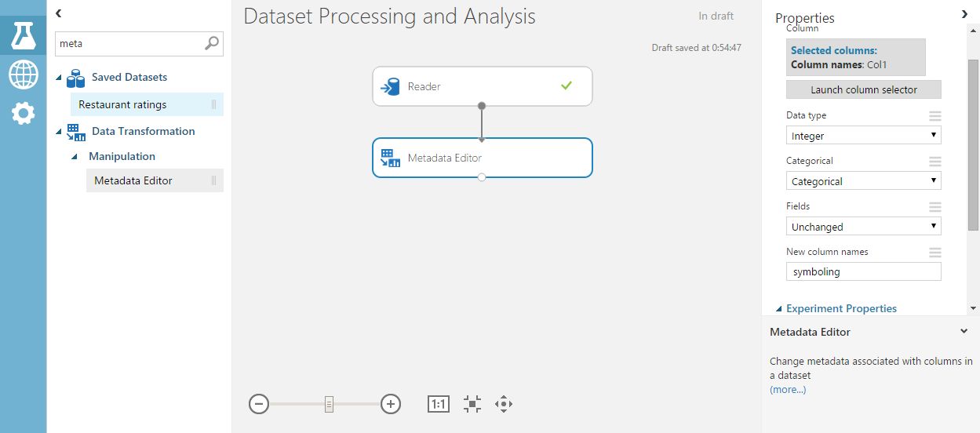Open the Fields dropdown

[x=863, y=227]
